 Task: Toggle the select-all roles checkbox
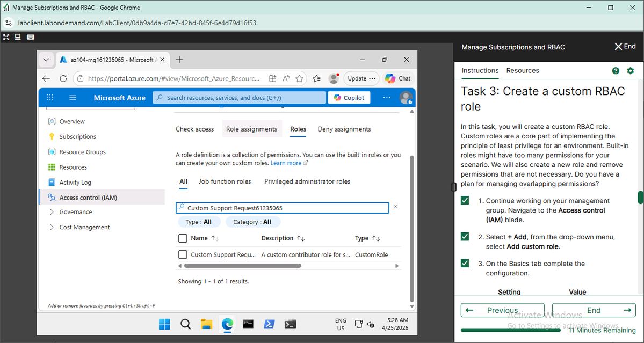(183, 238)
